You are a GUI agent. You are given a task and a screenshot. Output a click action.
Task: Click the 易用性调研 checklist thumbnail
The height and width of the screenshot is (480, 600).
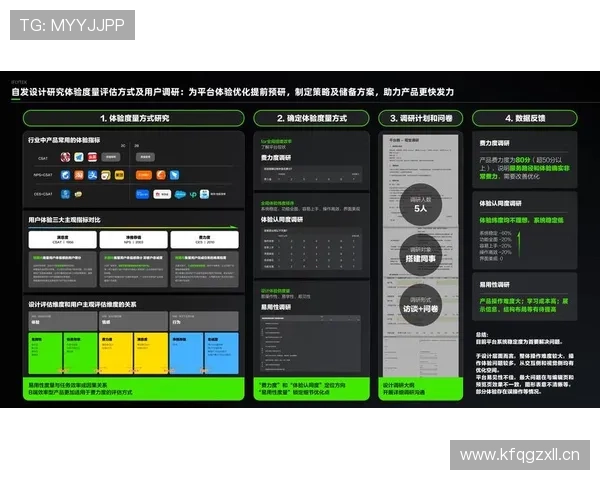tap(310, 343)
